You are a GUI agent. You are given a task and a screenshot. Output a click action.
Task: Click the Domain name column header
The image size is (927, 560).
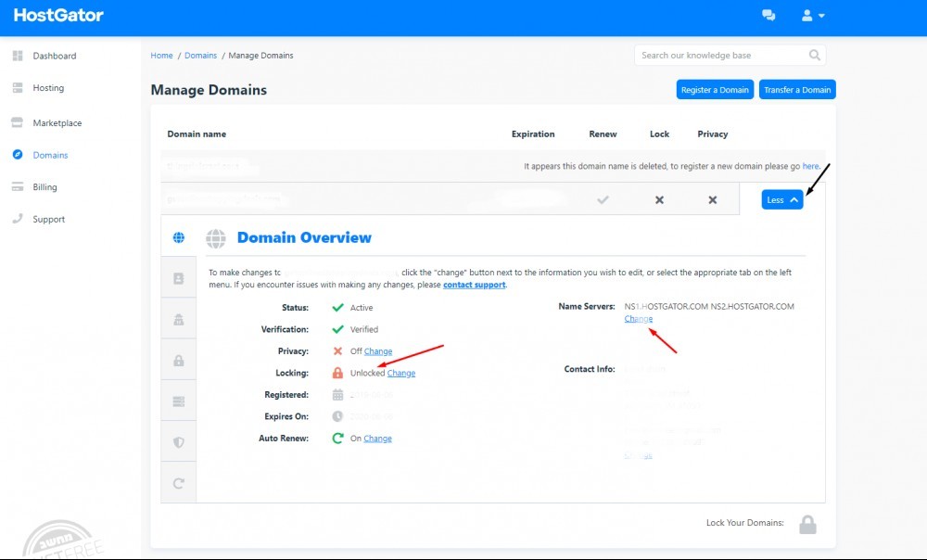(197, 134)
